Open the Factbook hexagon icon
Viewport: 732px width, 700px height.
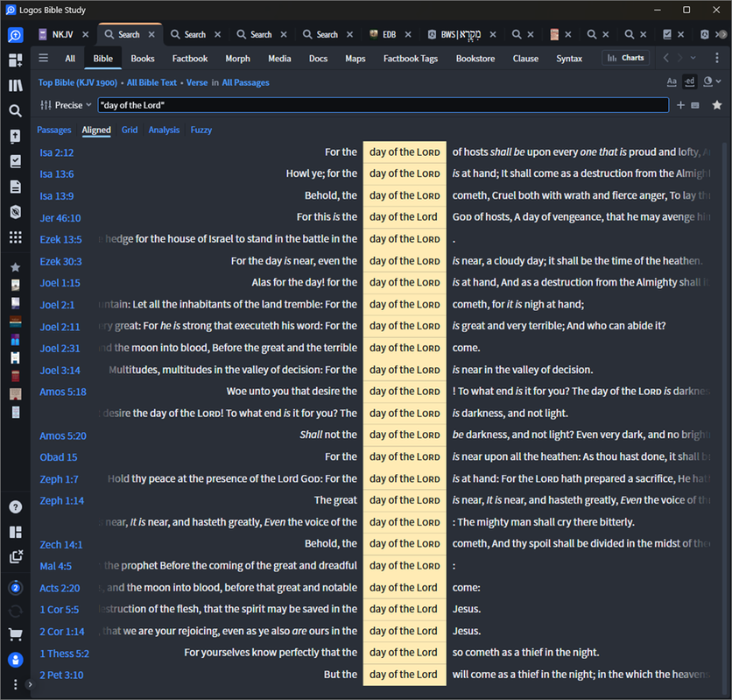point(16,212)
